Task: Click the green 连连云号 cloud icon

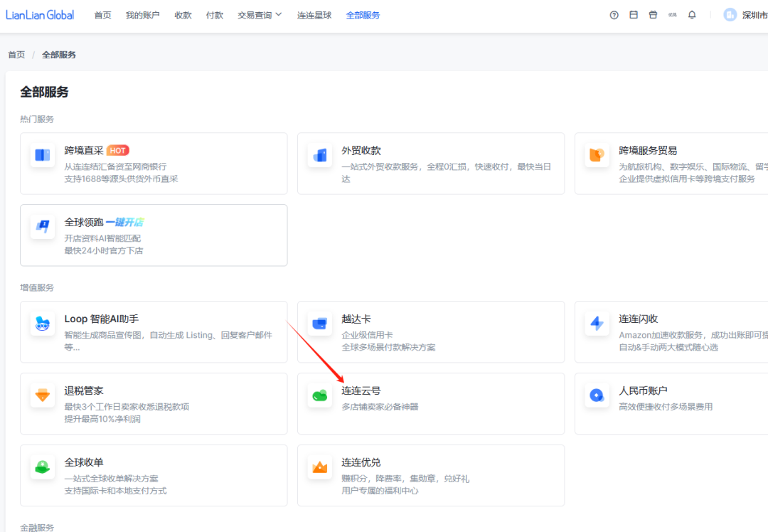Action: (320, 395)
